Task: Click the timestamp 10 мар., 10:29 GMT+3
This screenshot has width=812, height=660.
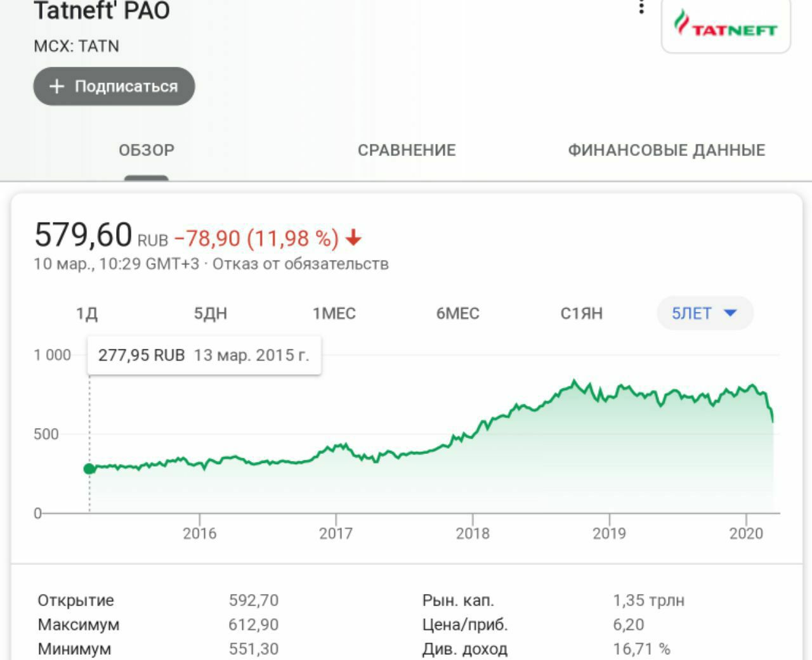Action: tap(117, 264)
